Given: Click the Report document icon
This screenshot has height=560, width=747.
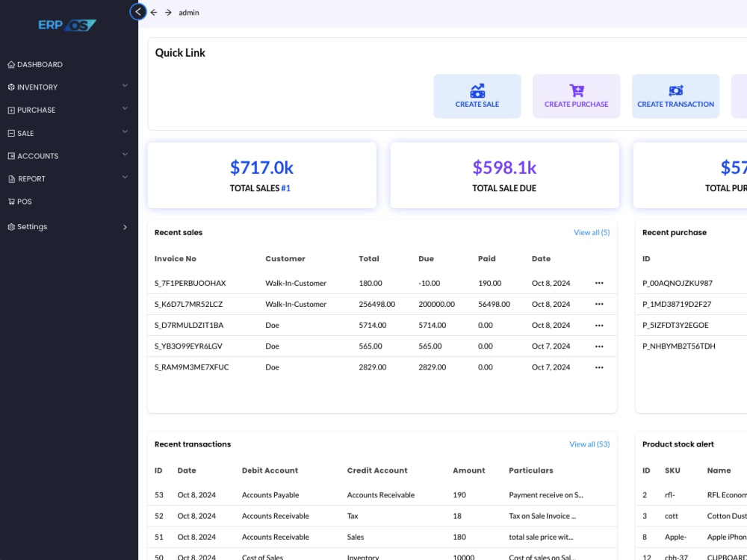Looking at the screenshot, I should tap(12, 179).
